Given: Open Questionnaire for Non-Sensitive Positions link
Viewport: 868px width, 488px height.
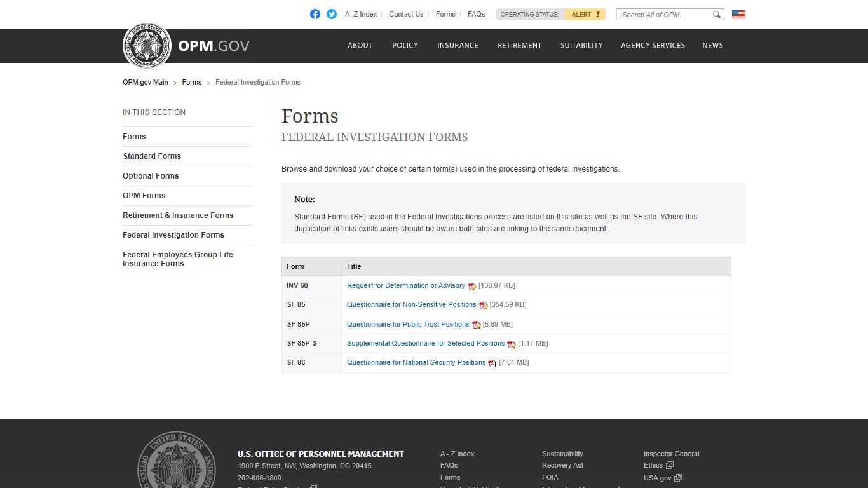Looking at the screenshot, I should (x=411, y=305).
